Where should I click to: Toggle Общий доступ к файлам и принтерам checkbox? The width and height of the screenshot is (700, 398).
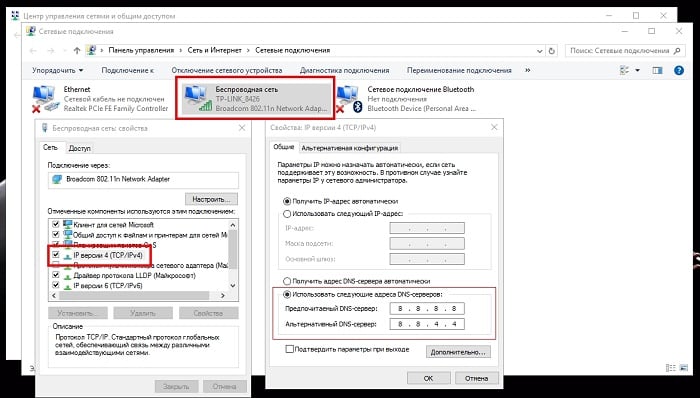click(x=56, y=235)
